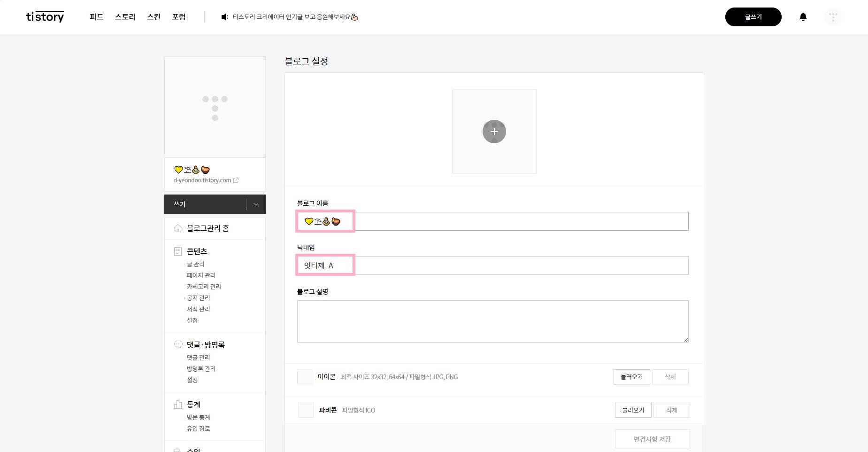Viewport: 868px width, 452px height.
Task: Open 공지 관리
Action: pyautogui.click(x=198, y=298)
